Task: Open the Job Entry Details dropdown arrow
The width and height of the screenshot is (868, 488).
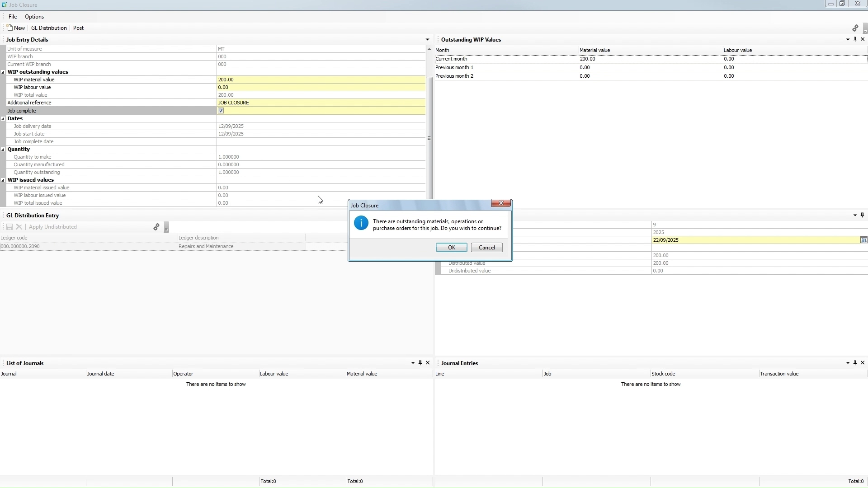Action: coord(428,39)
